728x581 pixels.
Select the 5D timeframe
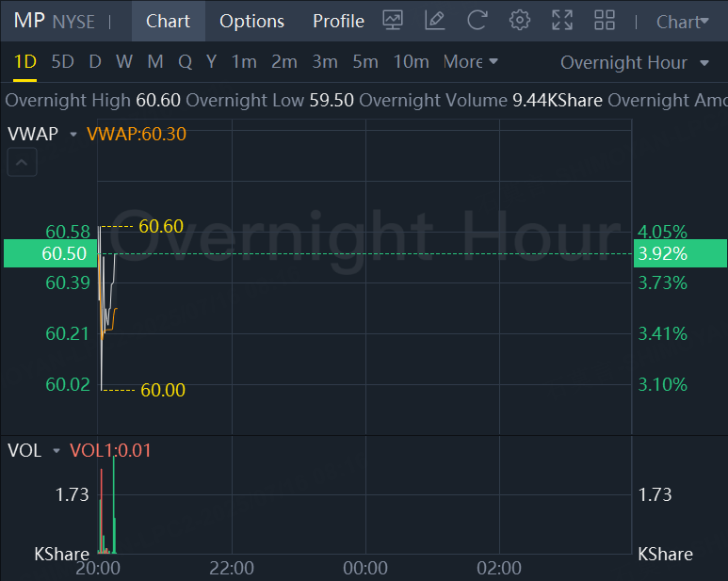[x=62, y=62]
